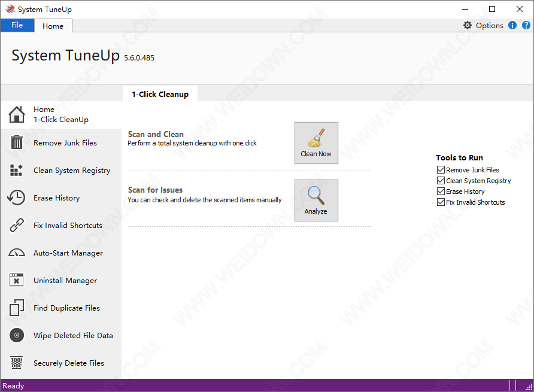Click the Options gear icon
The height and width of the screenshot is (392, 534).
pos(468,25)
